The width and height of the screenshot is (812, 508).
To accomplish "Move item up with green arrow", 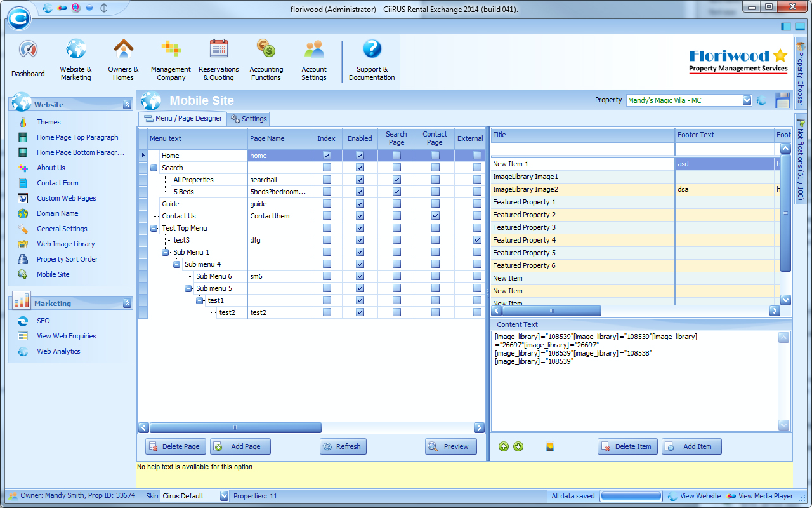I will tap(504, 446).
